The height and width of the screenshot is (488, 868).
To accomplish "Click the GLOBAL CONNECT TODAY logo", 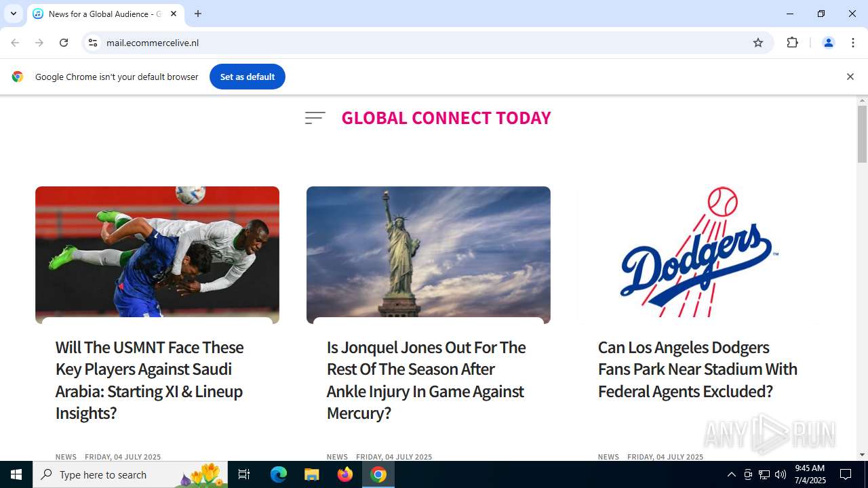I will tap(446, 118).
